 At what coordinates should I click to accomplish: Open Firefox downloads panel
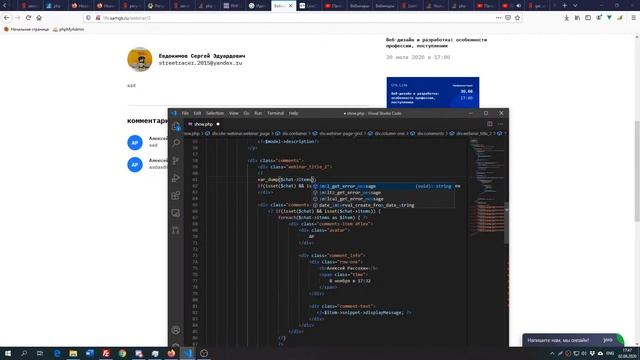click(567, 18)
